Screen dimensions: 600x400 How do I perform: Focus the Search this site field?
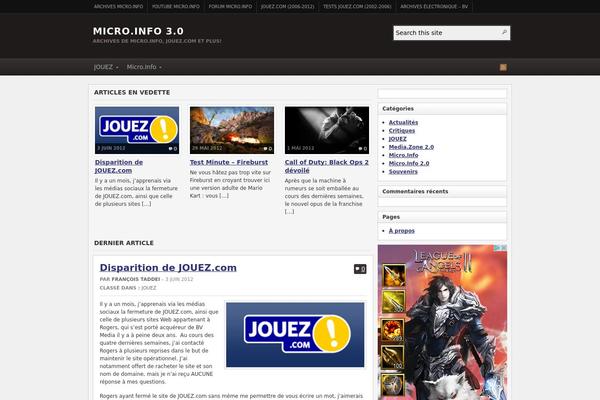[447, 33]
